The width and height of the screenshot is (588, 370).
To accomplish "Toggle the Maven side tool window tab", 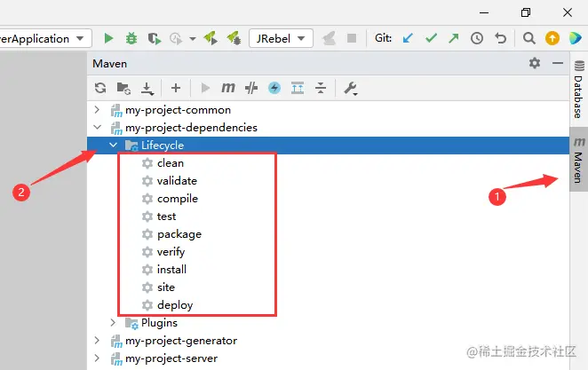I will (578, 160).
